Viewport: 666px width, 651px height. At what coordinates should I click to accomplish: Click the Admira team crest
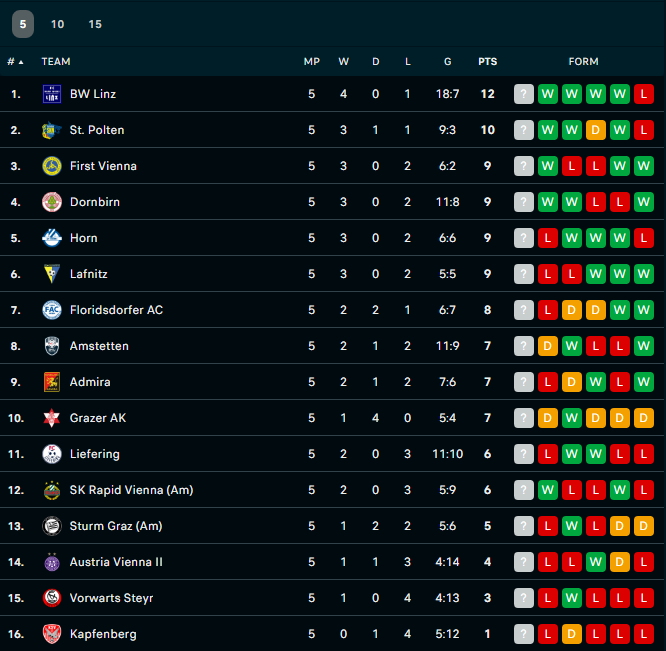[x=52, y=382]
